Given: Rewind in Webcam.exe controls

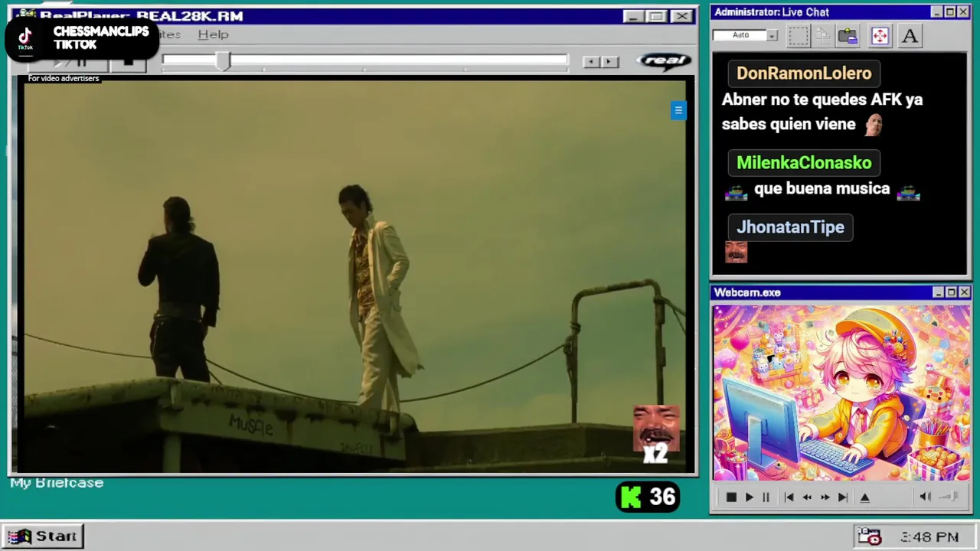Looking at the screenshot, I should (807, 497).
